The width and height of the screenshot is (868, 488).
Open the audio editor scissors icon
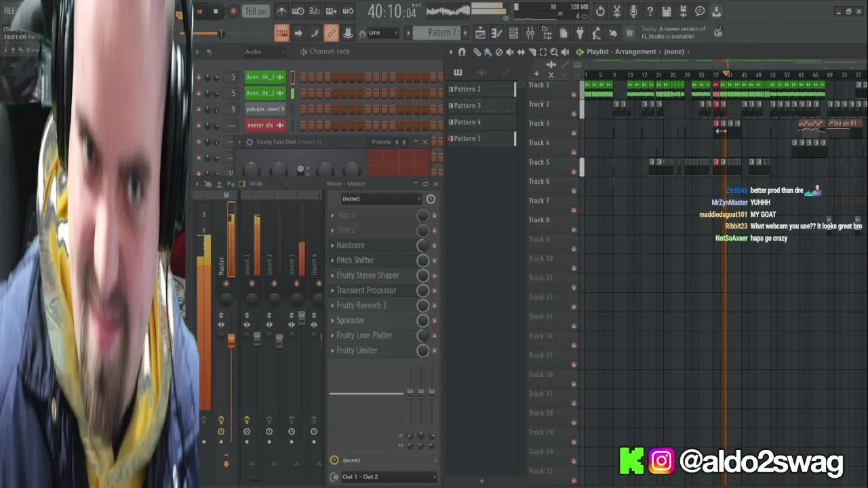point(616,12)
